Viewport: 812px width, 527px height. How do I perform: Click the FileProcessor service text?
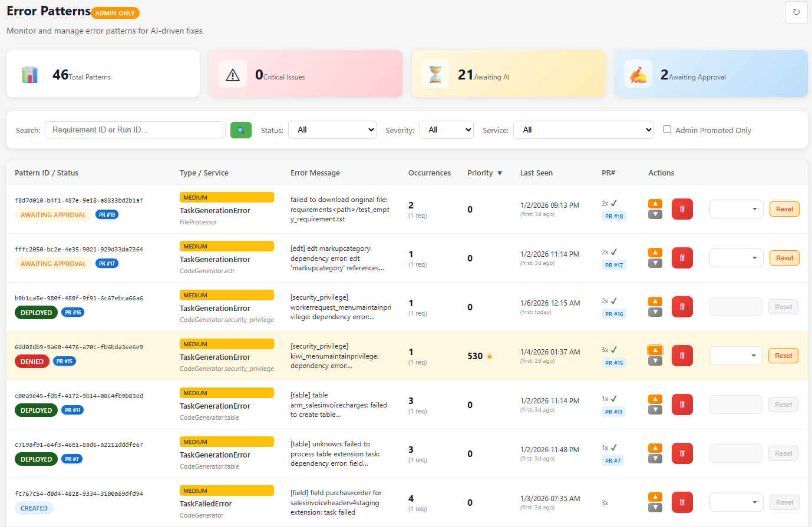tap(199, 223)
